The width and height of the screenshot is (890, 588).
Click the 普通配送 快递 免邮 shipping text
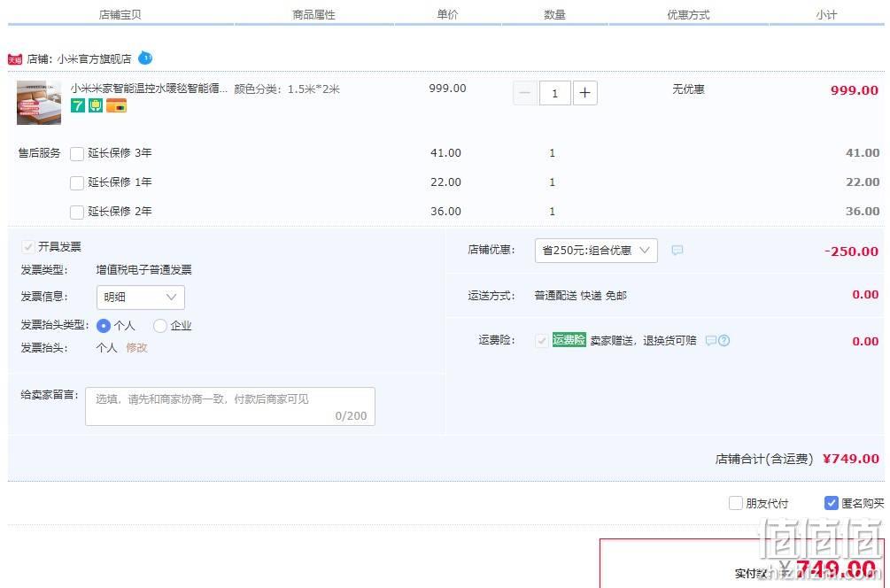(x=581, y=296)
